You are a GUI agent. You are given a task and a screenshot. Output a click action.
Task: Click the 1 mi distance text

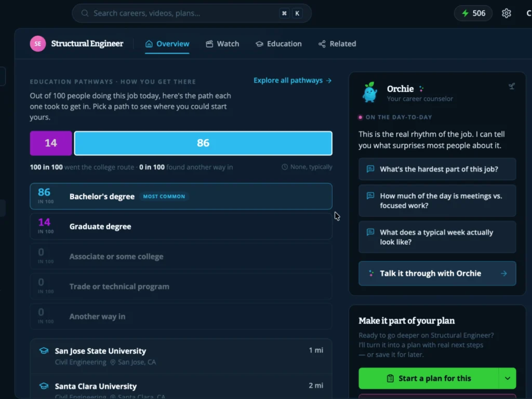(x=316, y=350)
